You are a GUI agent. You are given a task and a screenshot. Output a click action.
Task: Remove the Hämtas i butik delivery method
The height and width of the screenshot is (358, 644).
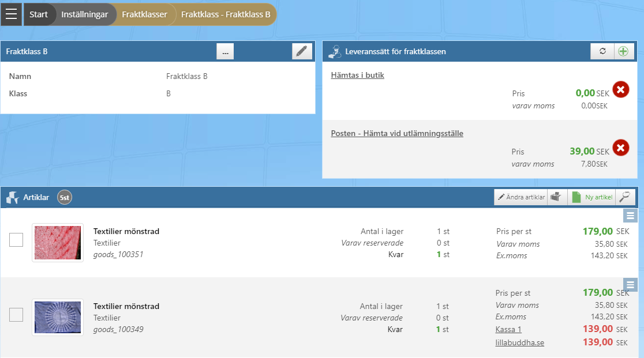620,89
